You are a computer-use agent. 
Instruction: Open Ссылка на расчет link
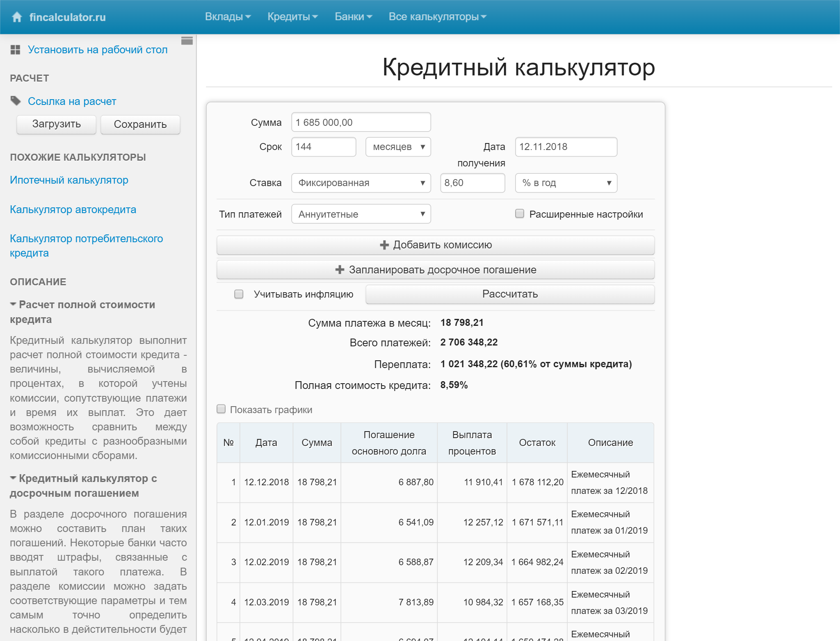pos(72,101)
